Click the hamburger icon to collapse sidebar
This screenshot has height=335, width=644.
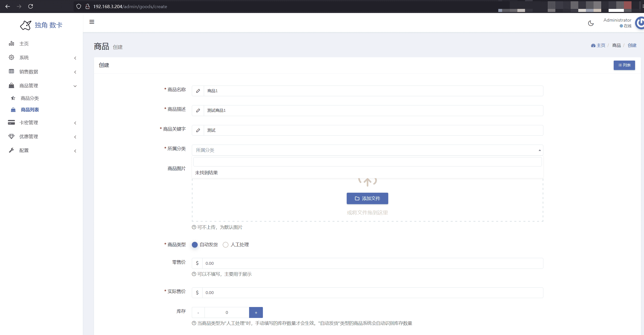(x=92, y=22)
